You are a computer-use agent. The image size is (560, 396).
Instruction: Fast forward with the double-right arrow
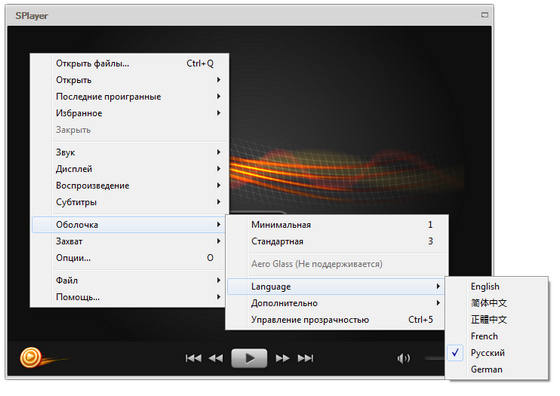(282, 358)
